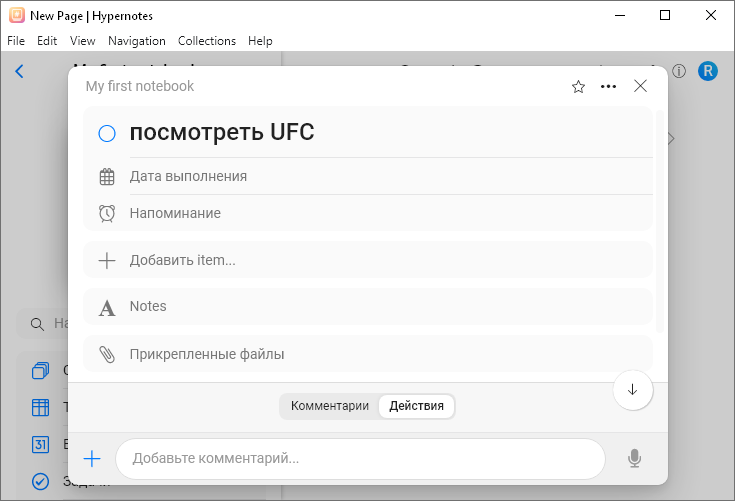Open Прикрепленные файлы attachments
The image size is (735, 501).
368,354
